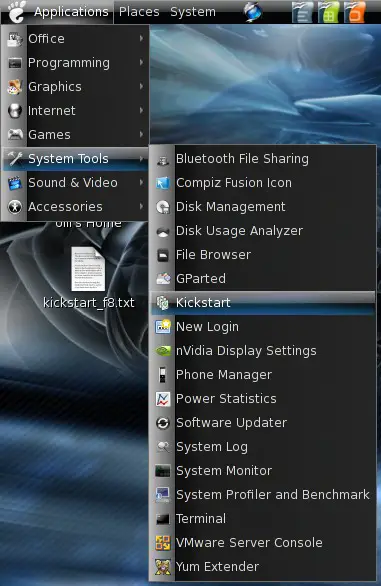Launch Phone Manager
The height and width of the screenshot is (586, 381).
point(263,374)
